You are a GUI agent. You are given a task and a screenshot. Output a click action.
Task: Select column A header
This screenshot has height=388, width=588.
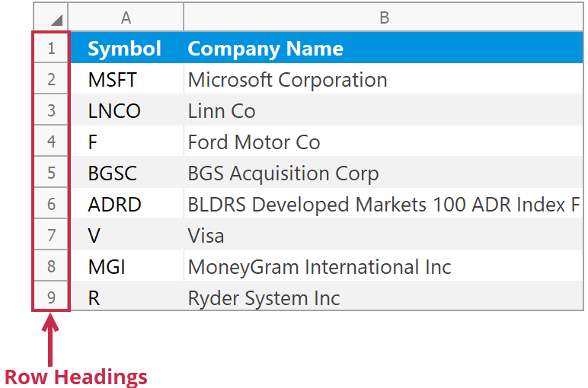point(126,17)
